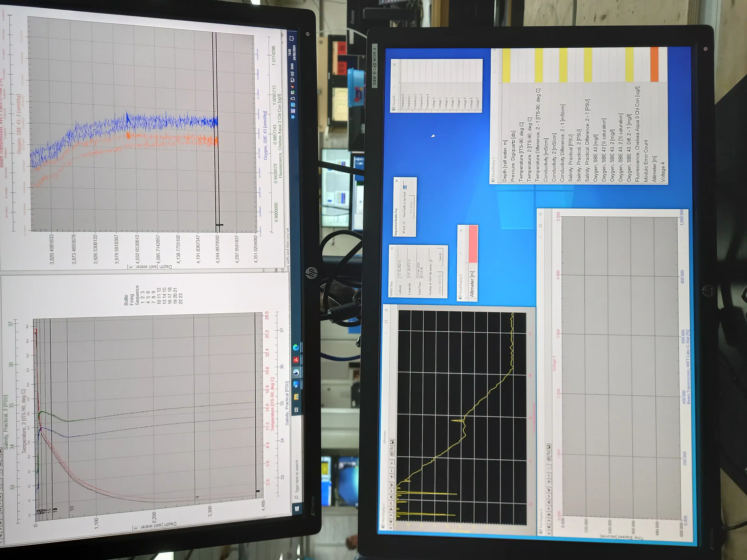Switch the ENG input language indicator
Image resolution: width=747 pixels, height=560 pixels.
coord(292,66)
